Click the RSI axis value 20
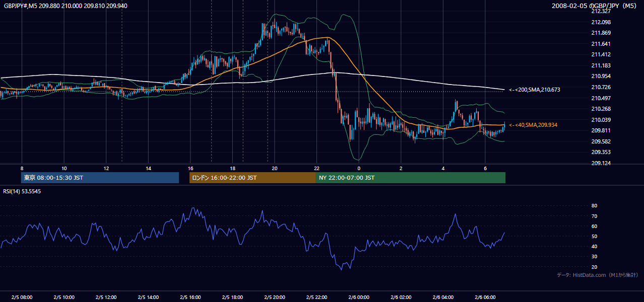Screen dimensions: 644x302 [594, 267]
